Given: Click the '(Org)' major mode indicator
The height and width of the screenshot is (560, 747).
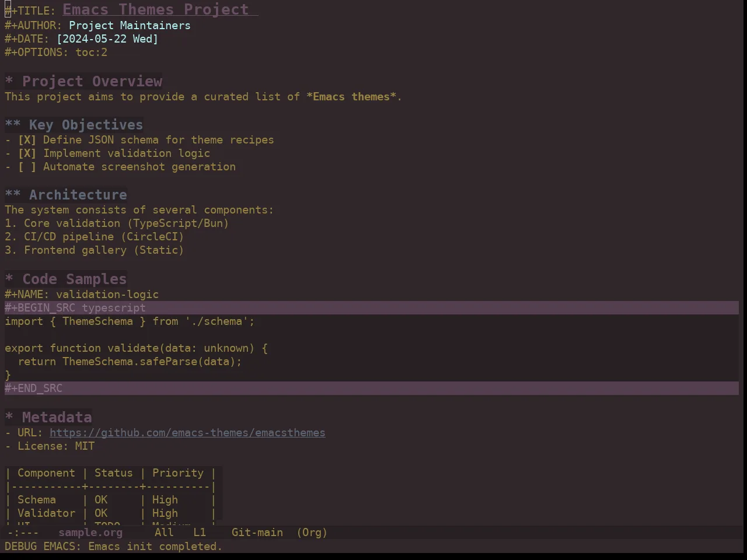Looking at the screenshot, I should tap(312, 533).
